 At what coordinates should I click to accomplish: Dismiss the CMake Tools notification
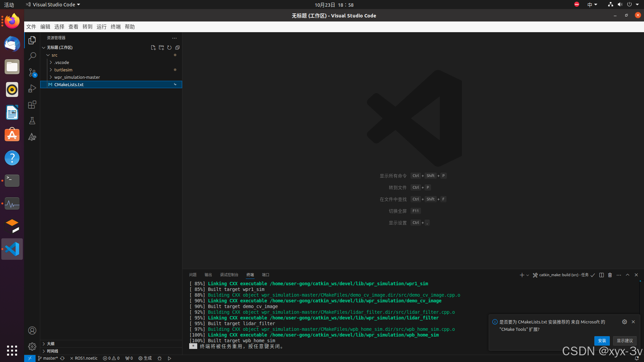coord(633,322)
